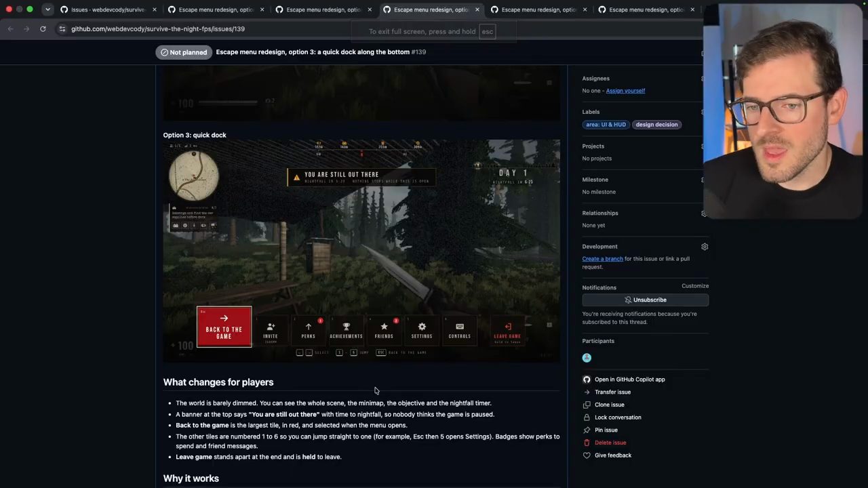The image size is (868, 488).
Task: Click the issue number #139
Action: point(418,52)
